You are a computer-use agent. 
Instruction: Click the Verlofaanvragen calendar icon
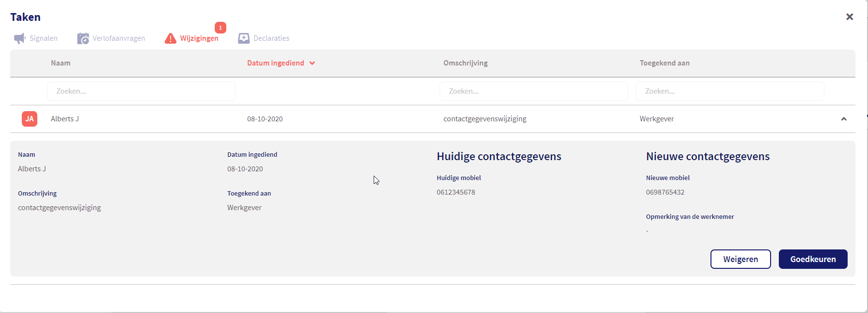tap(83, 38)
